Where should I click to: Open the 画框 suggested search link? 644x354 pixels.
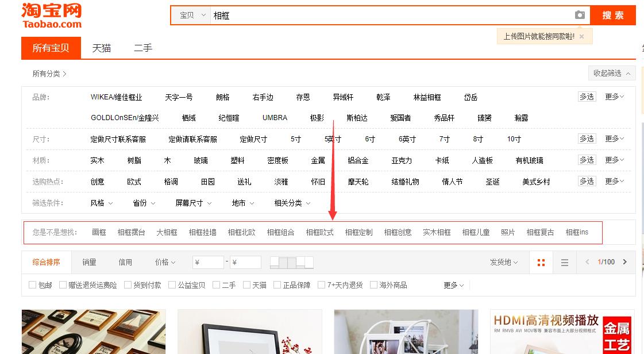[x=99, y=232]
